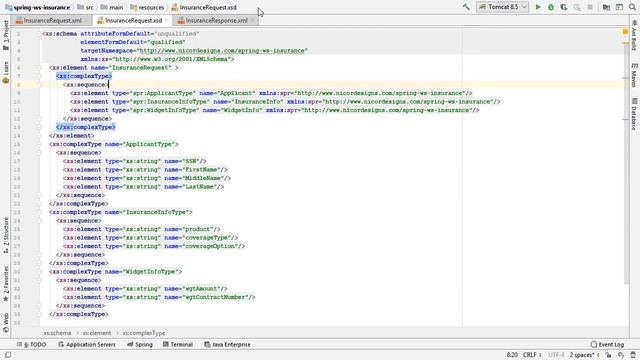This screenshot has height=360, width=640.
Task: Open the Project tool window
Action: 6,35
